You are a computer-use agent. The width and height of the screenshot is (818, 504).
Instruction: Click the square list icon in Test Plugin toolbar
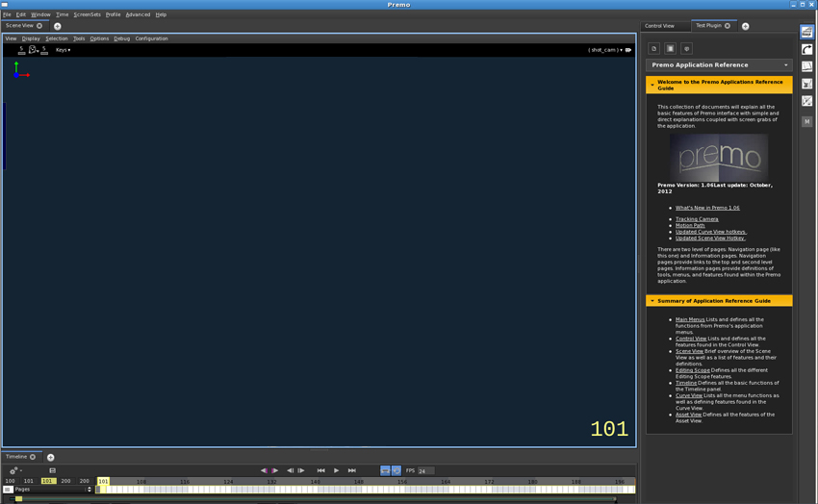point(671,48)
